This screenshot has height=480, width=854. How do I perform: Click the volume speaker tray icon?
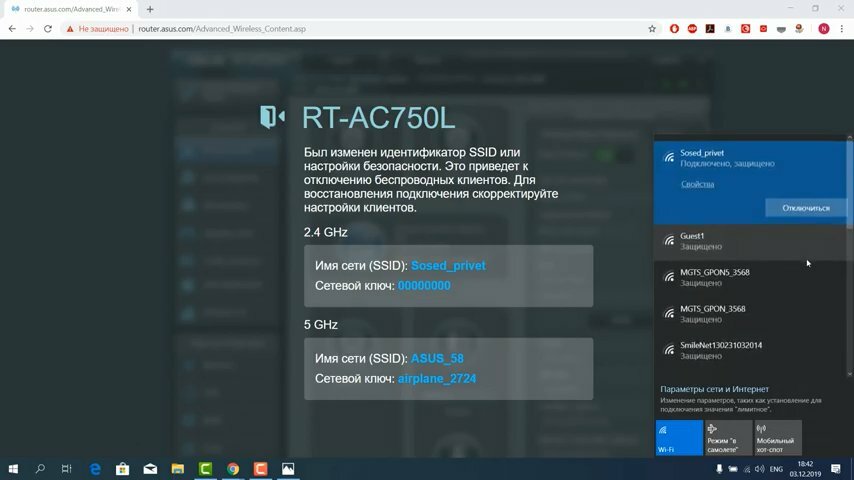click(760, 469)
